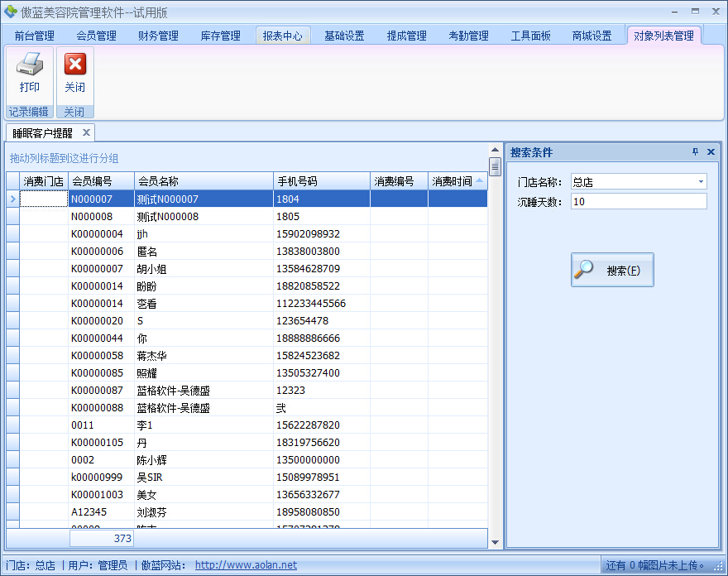Close the 搜索条件 search panel
The height and width of the screenshot is (576, 728).
tap(711, 152)
